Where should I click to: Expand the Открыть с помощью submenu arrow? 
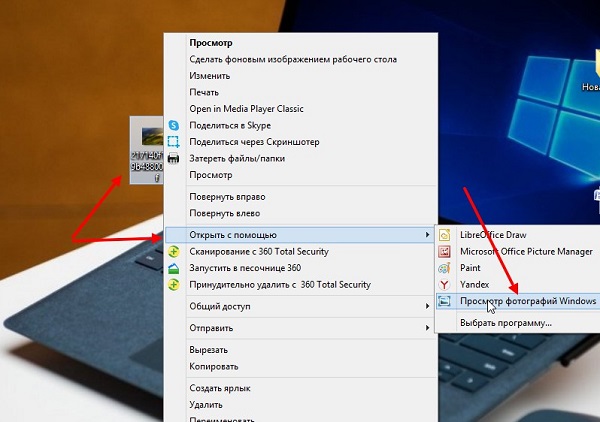pos(427,235)
